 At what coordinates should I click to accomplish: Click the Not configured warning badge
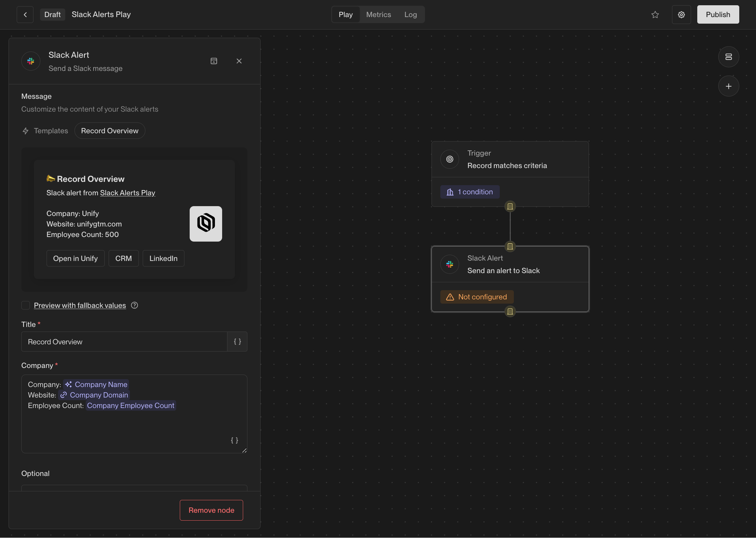point(476,297)
